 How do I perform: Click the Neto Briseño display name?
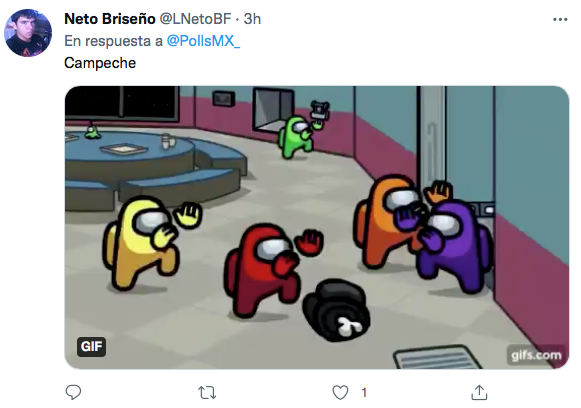(x=110, y=19)
